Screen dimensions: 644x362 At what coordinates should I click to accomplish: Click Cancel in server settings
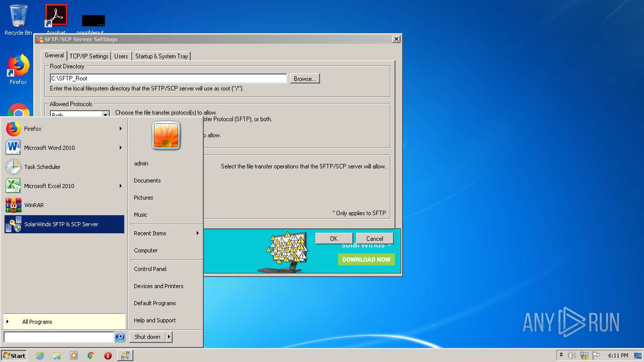(x=375, y=239)
